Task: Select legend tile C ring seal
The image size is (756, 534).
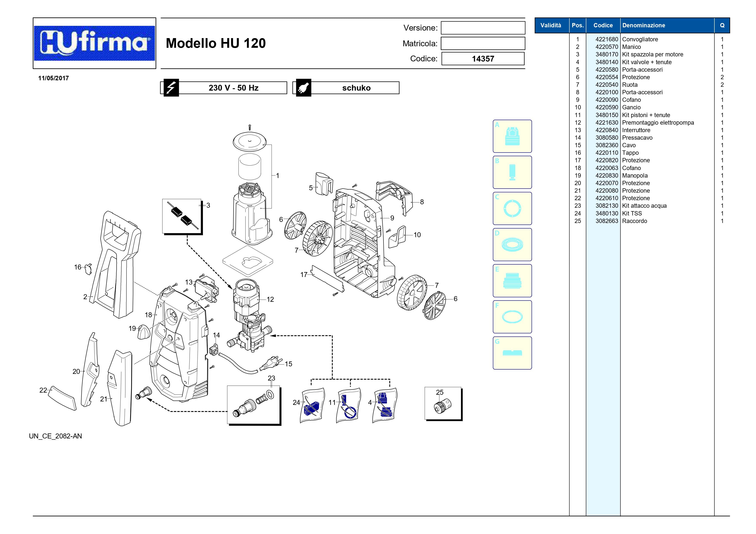Action: pos(512,208)
